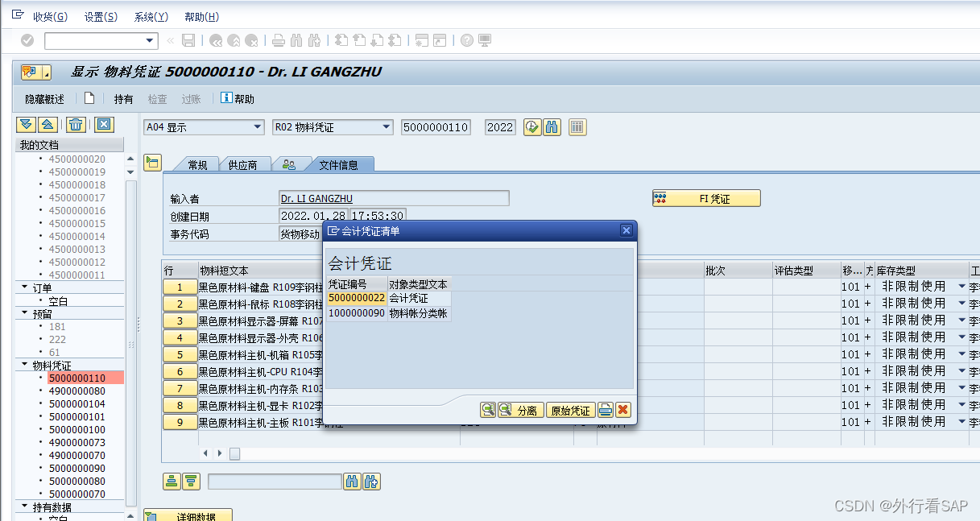Open 库存类型 dropdown for row 9
The width and height of the screenshot is (980, 521).
tap(961, 422)
